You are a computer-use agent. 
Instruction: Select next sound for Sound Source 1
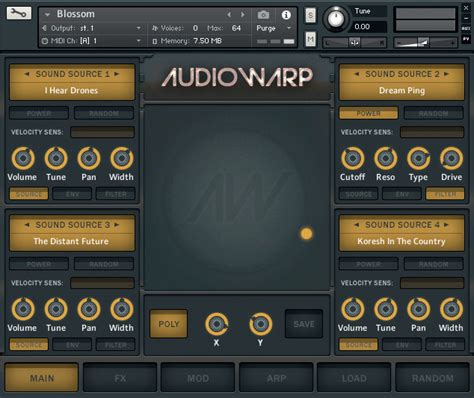[x=117, y=74]
